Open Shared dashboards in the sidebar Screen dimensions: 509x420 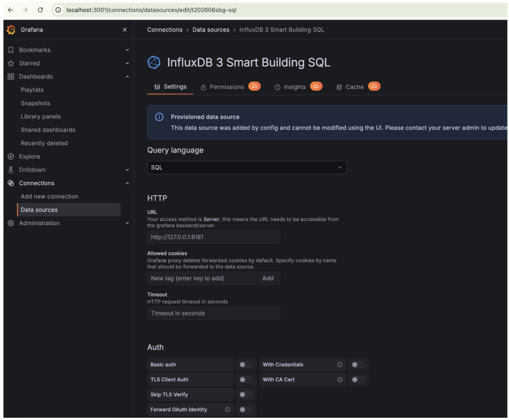point(48,130)
